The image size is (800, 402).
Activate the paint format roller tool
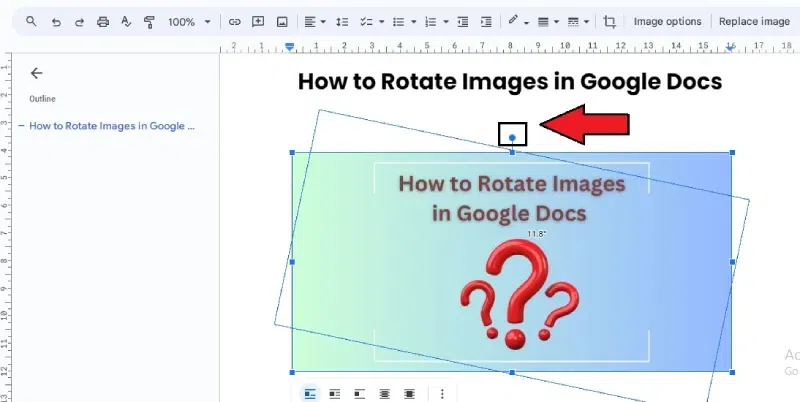tap(149, 22)
